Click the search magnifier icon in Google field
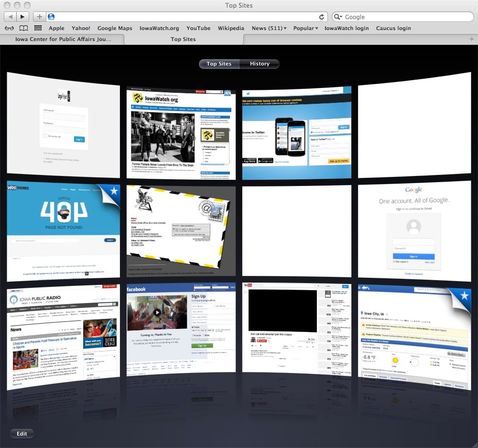This screenshot has height=448, width=478. tap(338, 17)
